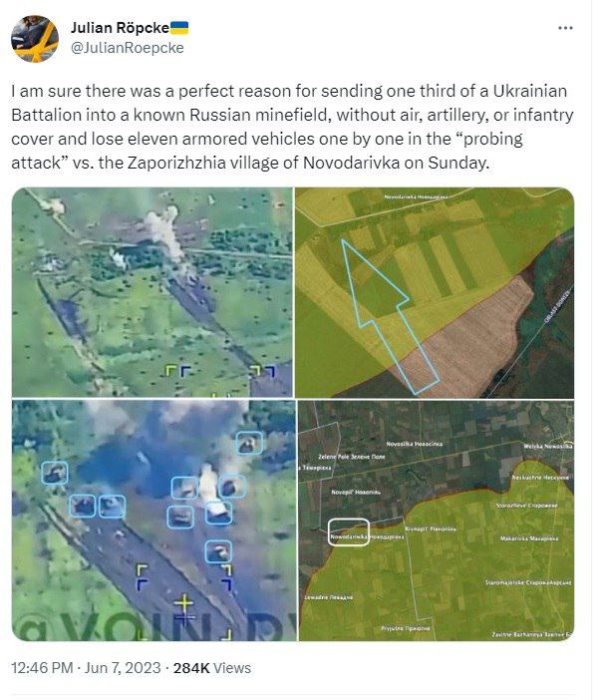Open the three-dot more options menu
This screenshot has width=608, height=700.
[565, 28]
